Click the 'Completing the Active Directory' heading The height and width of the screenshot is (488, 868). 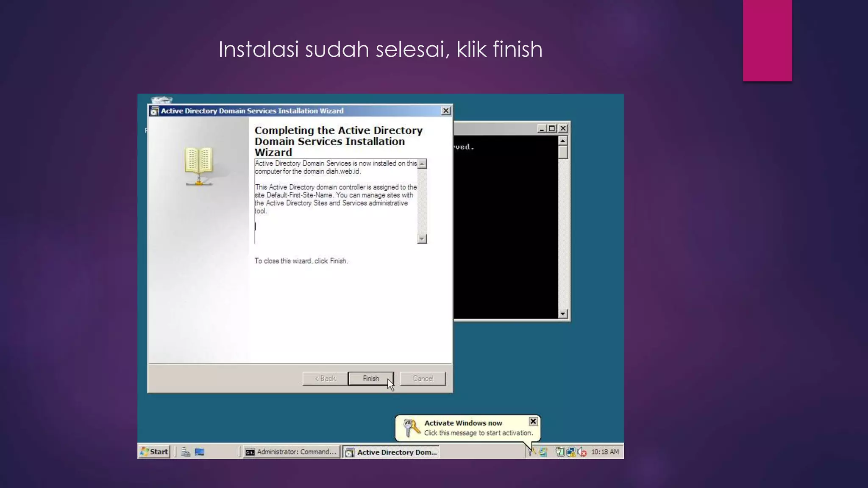338,130
